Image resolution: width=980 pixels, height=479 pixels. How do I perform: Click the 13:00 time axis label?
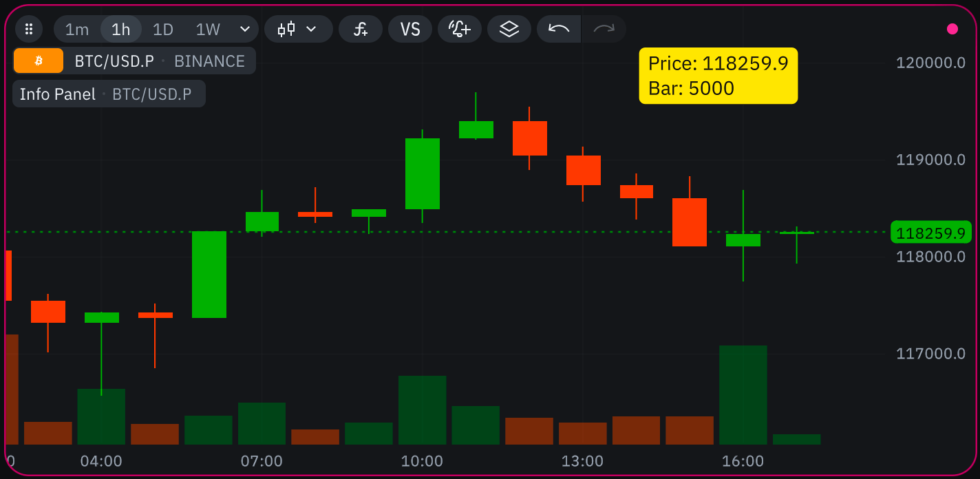pyautogui.click(x=582, y=461)
